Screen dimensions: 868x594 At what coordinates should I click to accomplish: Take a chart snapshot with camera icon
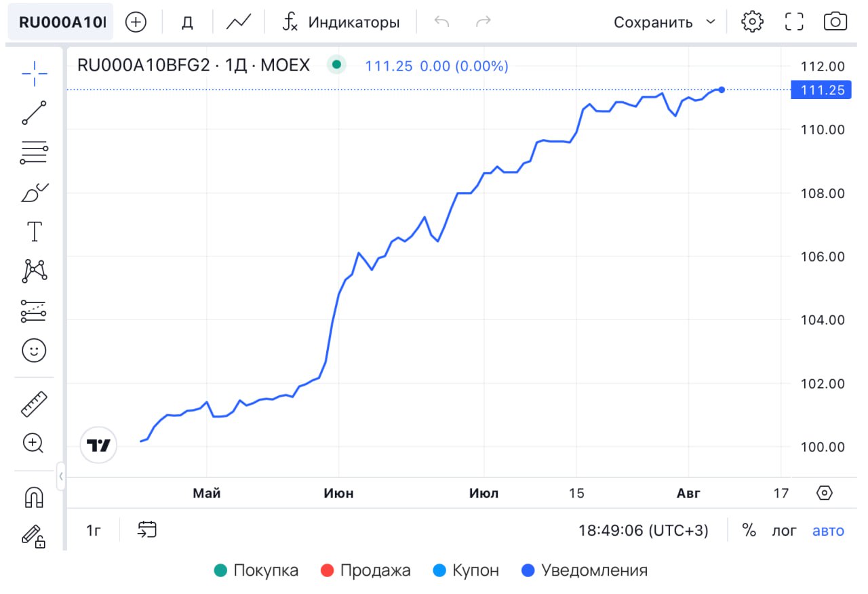(x=835, y=22)
